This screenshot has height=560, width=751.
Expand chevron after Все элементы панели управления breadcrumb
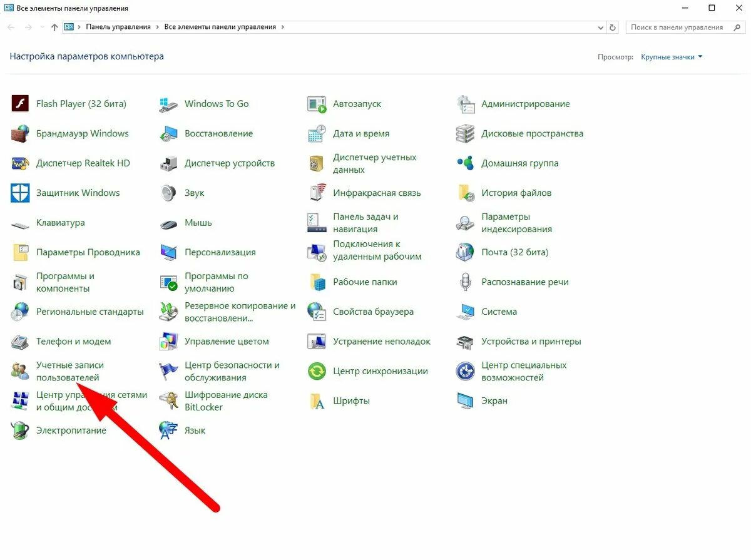(282, 28)
